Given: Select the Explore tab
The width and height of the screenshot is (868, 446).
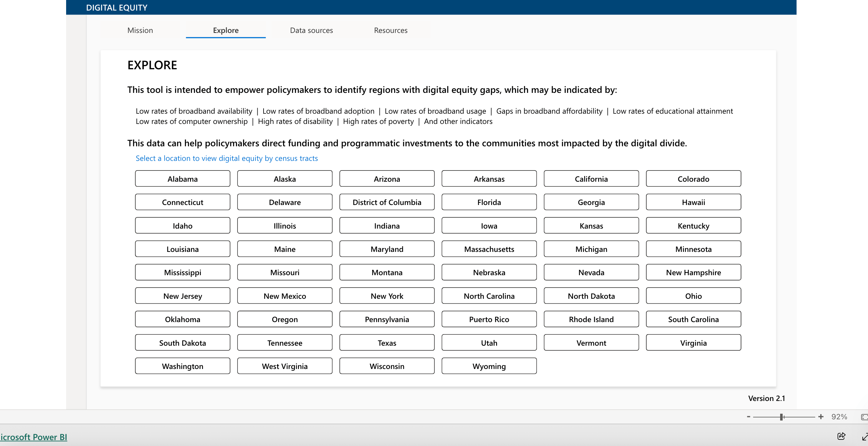Looking at the screenshot, I should coord(225,30).
